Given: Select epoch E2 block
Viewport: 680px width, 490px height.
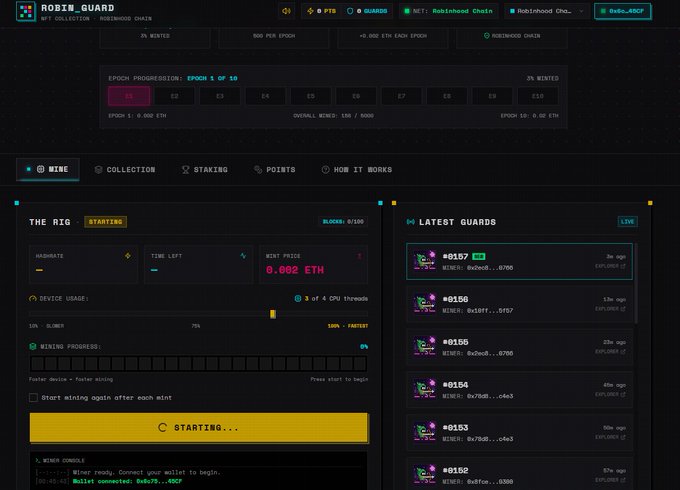Looking at the screenshot, I should (174, 96).
